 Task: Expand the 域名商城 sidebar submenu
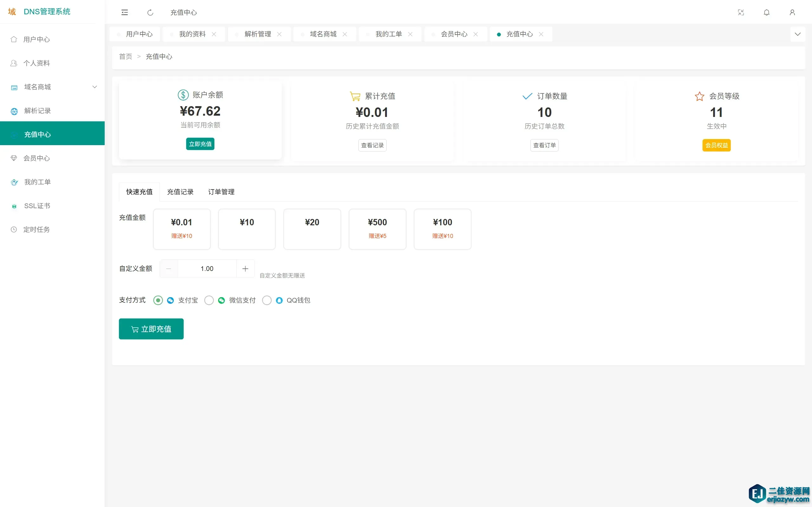coord(95,87)
